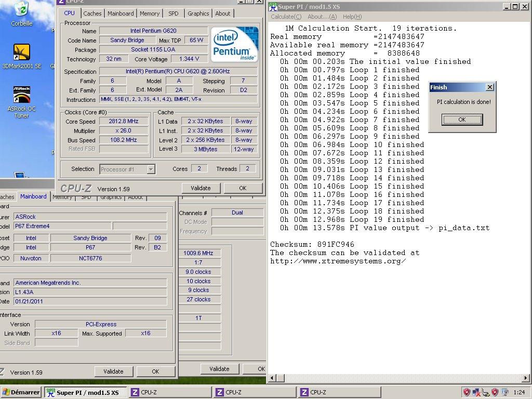The image size is (532, 399).
Task: Click Super PI scrollbar left arrow
Action: [272, 378]
